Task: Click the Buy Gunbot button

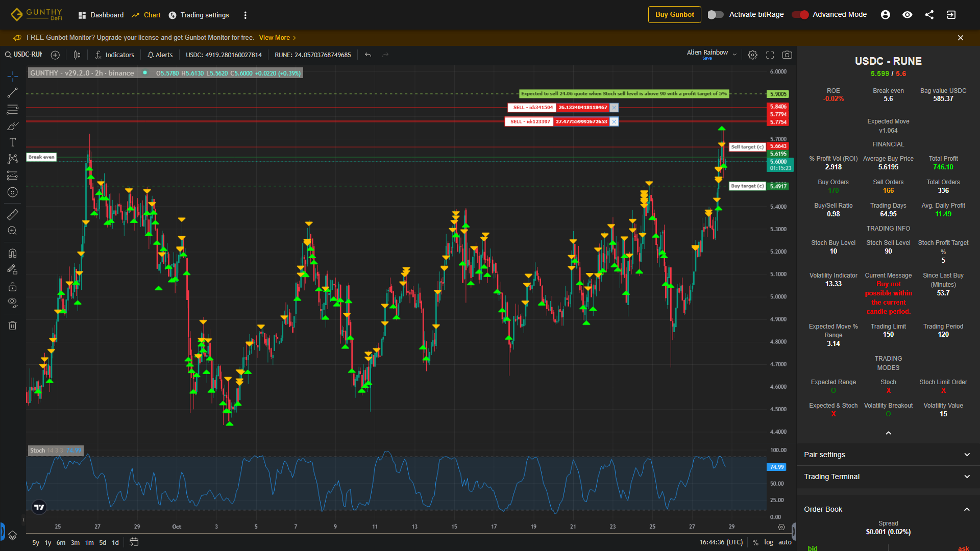Action: click(x=674, y=15)
